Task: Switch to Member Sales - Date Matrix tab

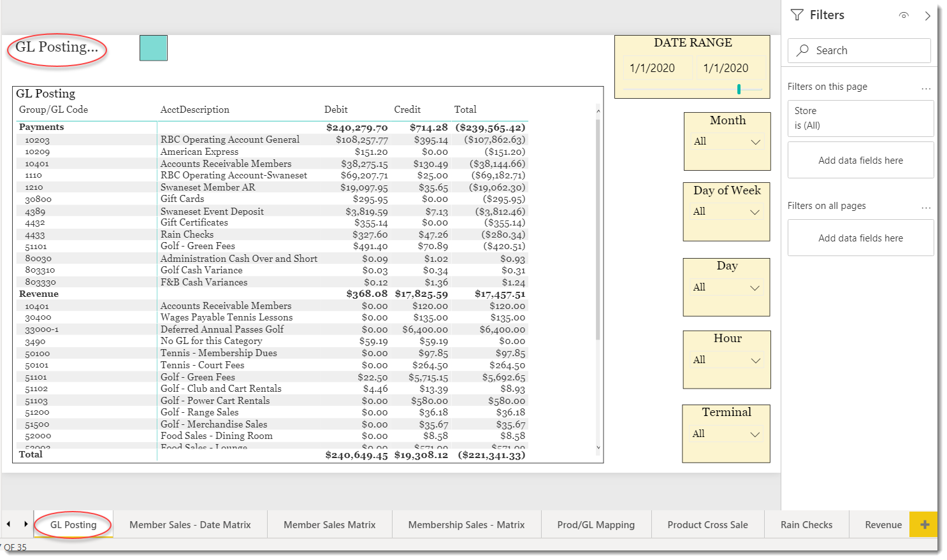Action: pyautogui.click(x=190, y=525)
